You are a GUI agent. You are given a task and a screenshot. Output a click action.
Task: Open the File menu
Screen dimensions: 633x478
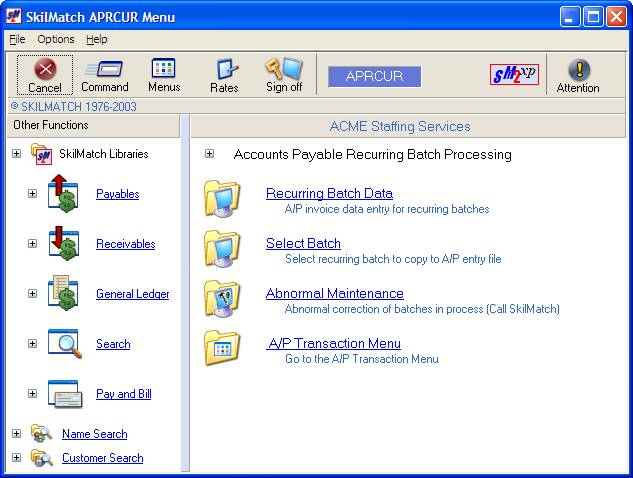(17, 39)
